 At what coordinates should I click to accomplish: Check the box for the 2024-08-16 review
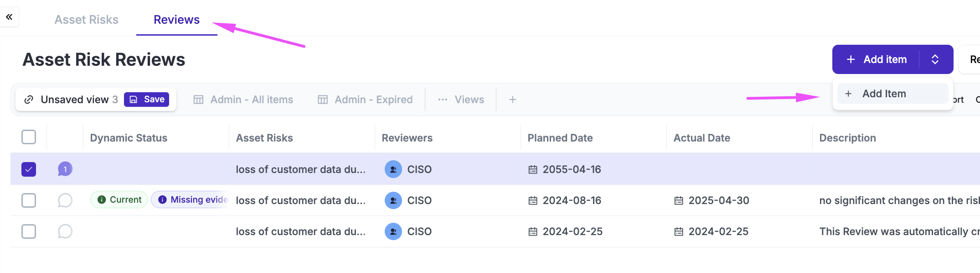pyautogui.click(x=29, y=200)
